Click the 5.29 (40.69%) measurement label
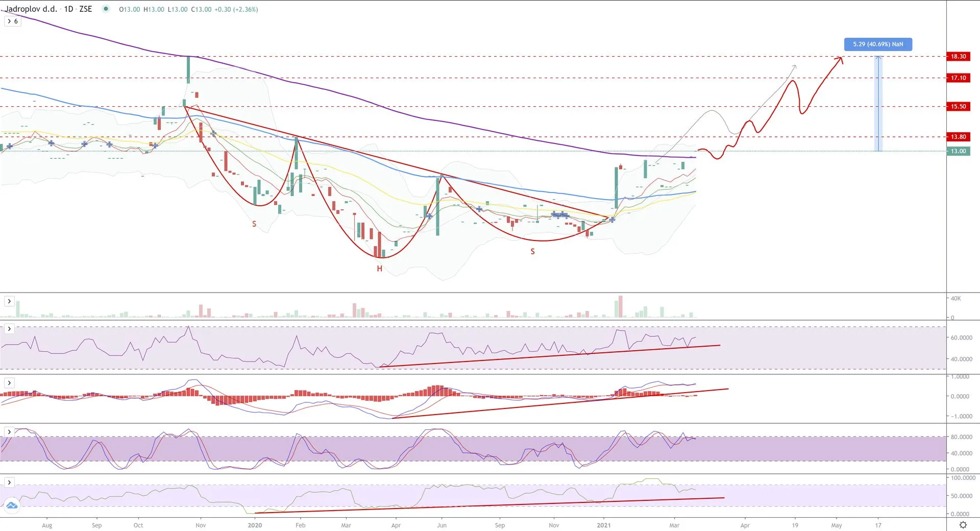 point(878,44)
